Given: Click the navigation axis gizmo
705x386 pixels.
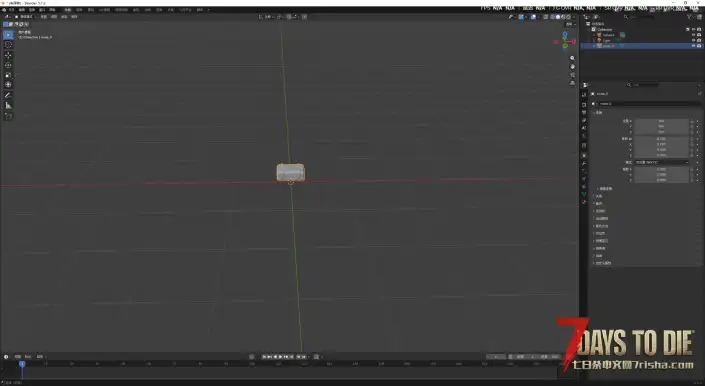Looking at the screenshot, I should point(565,40).
